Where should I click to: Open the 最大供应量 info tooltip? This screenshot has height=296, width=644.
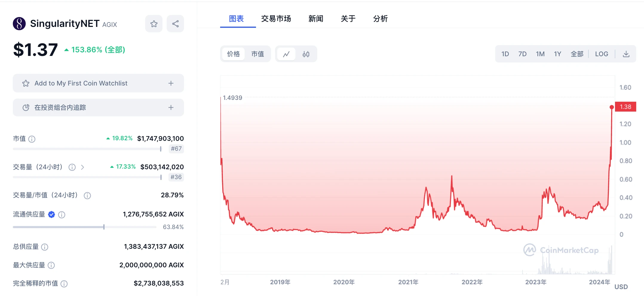click(x=51, y=265)
